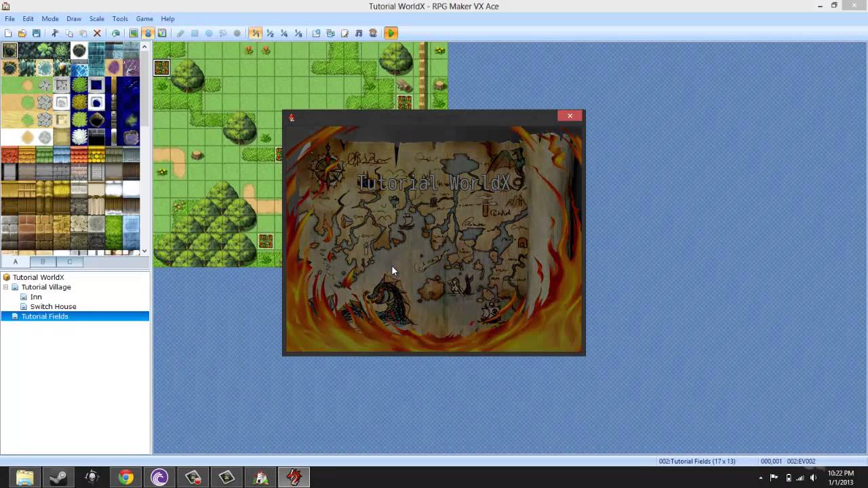
Task: Select the Switch House map
Action: pyautogui.click(x=53, y=306)
